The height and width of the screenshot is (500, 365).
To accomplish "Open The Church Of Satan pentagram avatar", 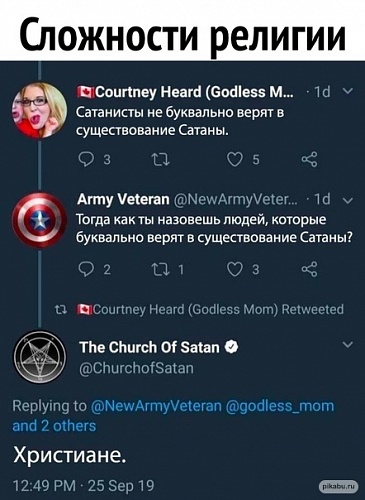I will [39, 356].
